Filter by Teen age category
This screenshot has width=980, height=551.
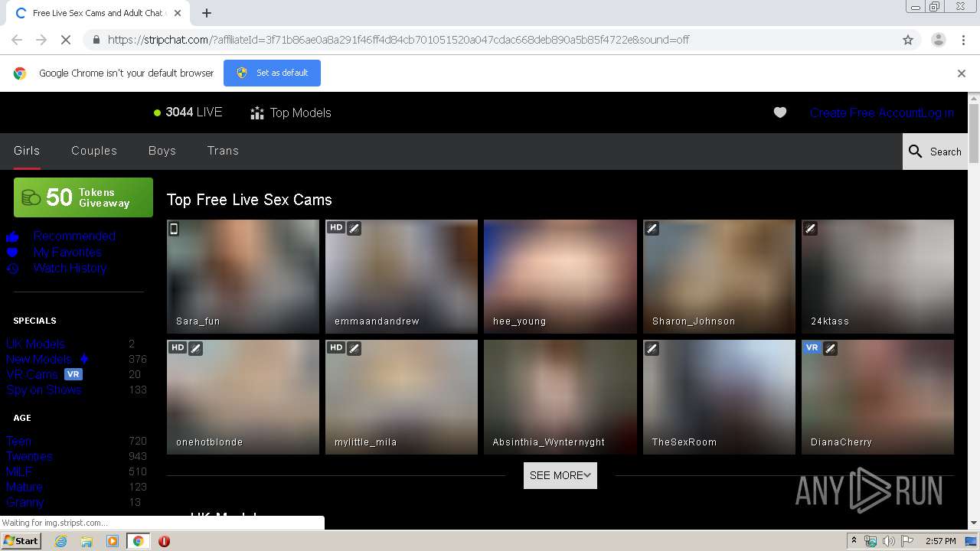19,441
